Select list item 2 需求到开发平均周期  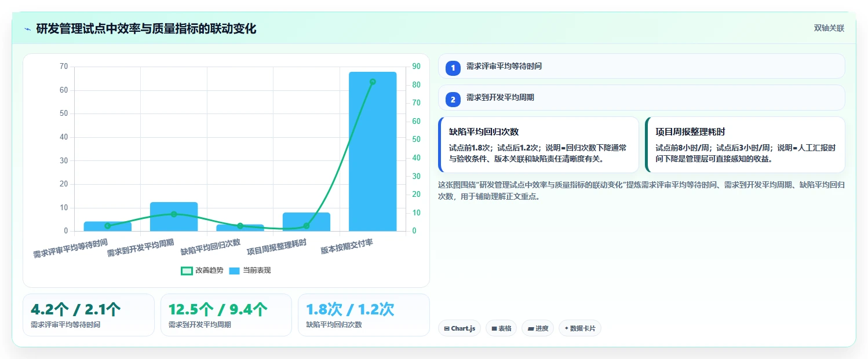click(641, 97)
